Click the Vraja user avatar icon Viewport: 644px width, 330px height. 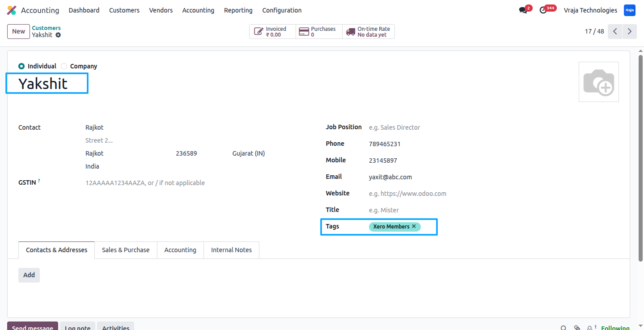click(x=630, y=10)
